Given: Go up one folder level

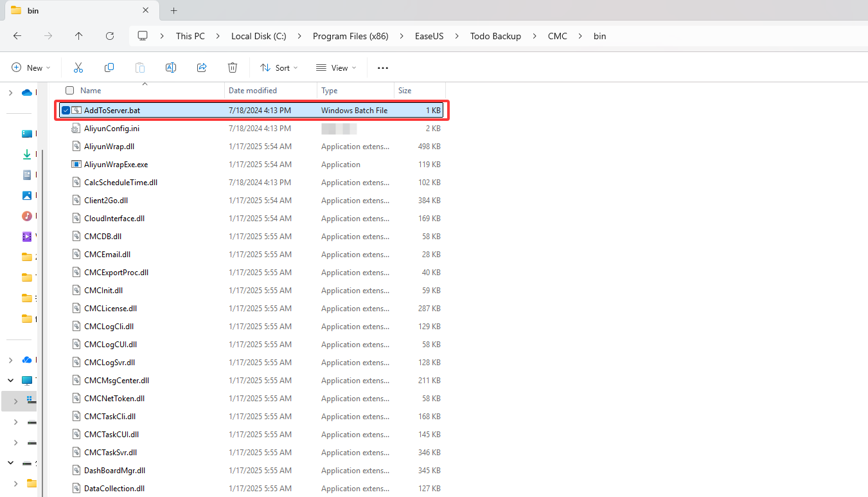Looking at the screenshot, I should (x=79, y=36).
